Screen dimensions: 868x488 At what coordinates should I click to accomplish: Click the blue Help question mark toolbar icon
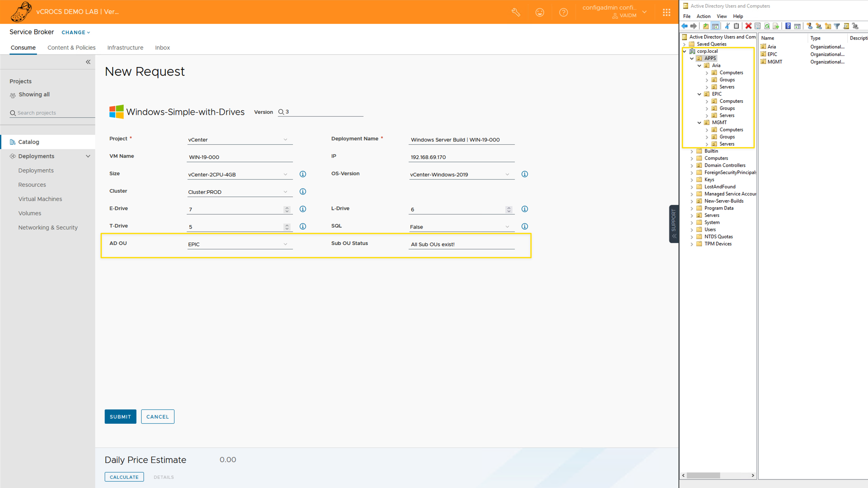(x=788, y=26)
